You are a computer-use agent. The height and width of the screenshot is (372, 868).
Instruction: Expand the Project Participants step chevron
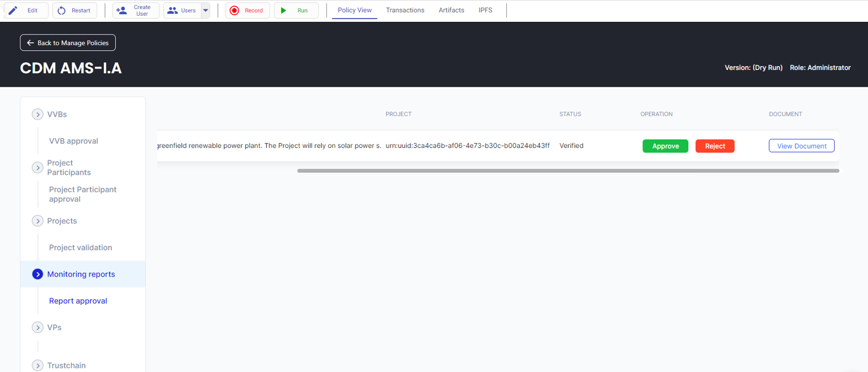click(x=38, y=168)
